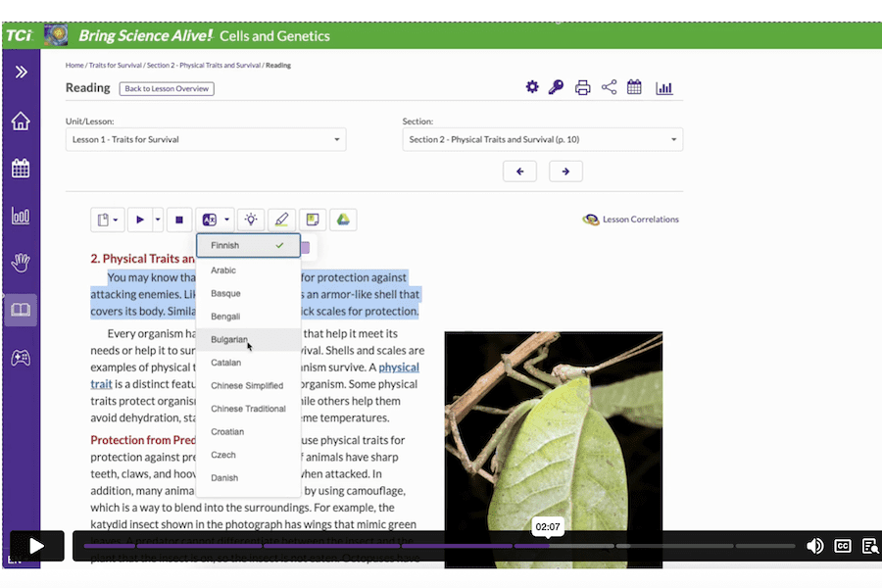Image resolution: width=882 pixels, height=588 pixels.
Task: Seek on the video progress bar
Action: pyautogui.click(x=439, y=546)
